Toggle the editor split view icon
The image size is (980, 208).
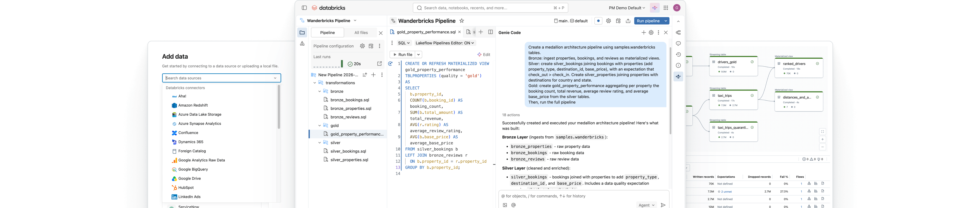490,32
